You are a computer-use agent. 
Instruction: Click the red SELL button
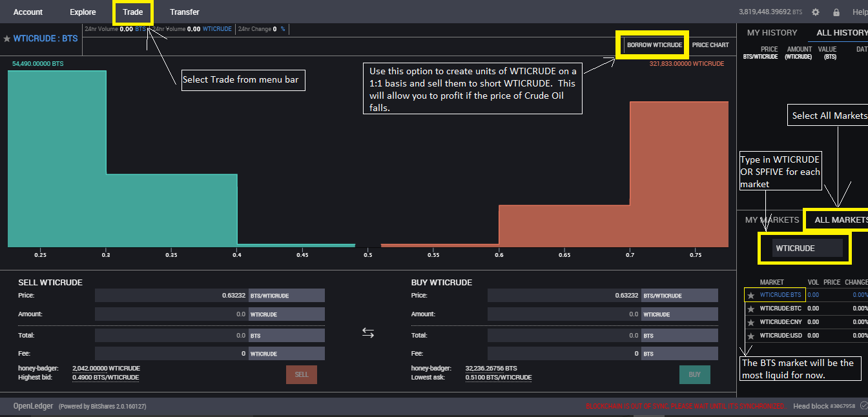pyautogui.click(x=302, y=374)
